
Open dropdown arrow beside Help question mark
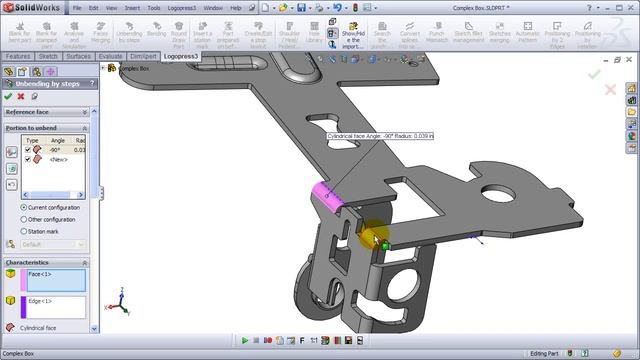(598, 8)
